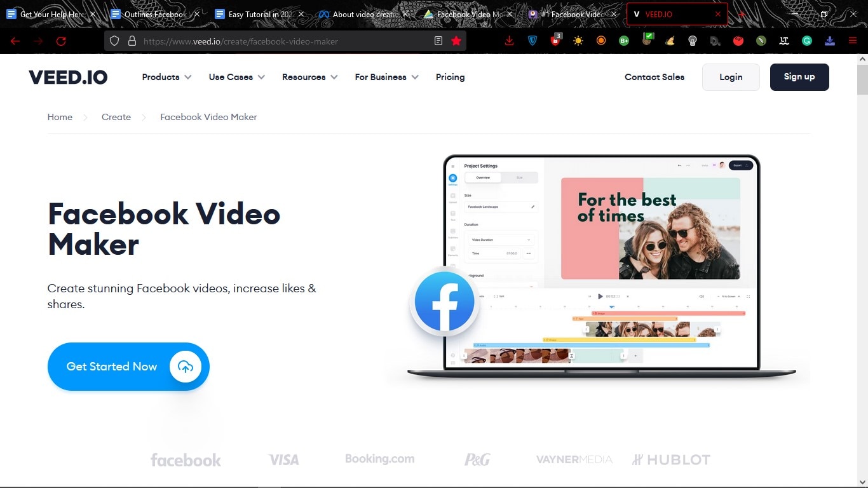Viewport: 868px width, 488px height.
Task: Close the VEED.IO tab
Action: tap(718, 14)
